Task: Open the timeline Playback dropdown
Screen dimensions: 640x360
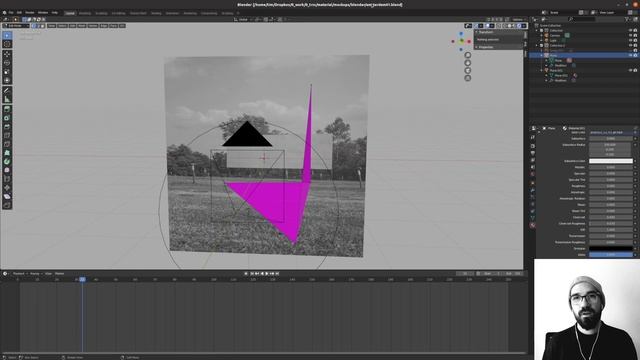Action: pyautogui.click(x=20, y=273)
